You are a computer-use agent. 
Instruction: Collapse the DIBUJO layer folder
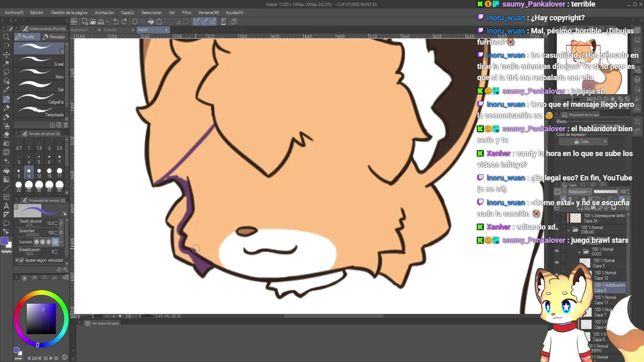tap(569, 230)
